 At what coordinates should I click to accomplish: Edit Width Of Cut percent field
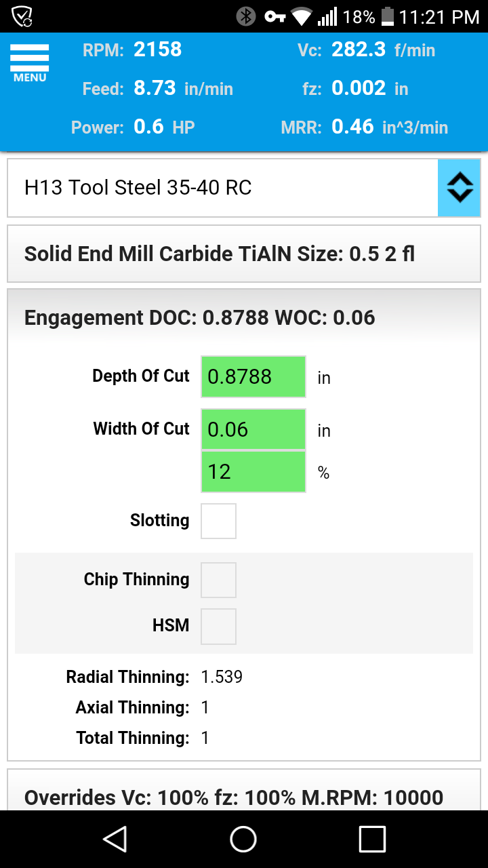pyautogui.click(x=253, y=471)
